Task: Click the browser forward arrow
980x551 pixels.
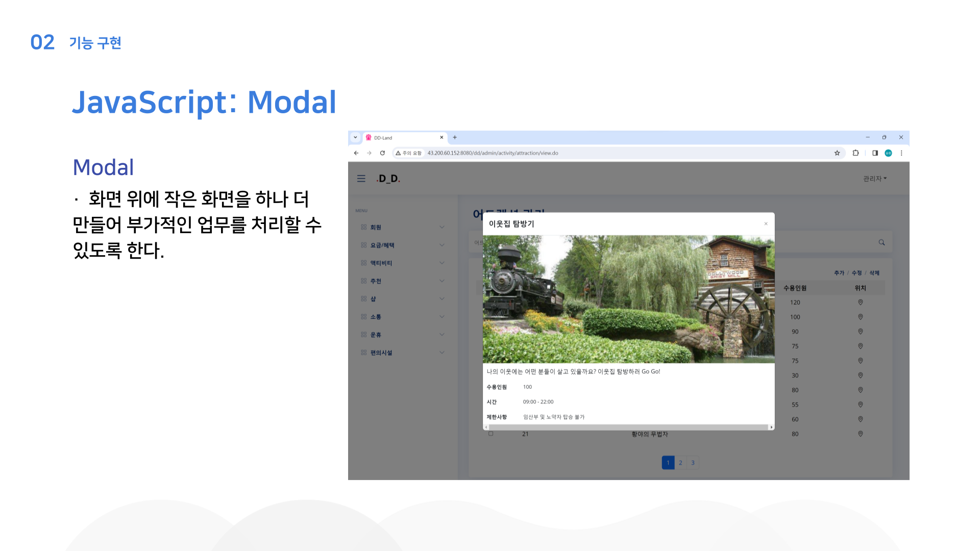Action: tap(369, 153)
